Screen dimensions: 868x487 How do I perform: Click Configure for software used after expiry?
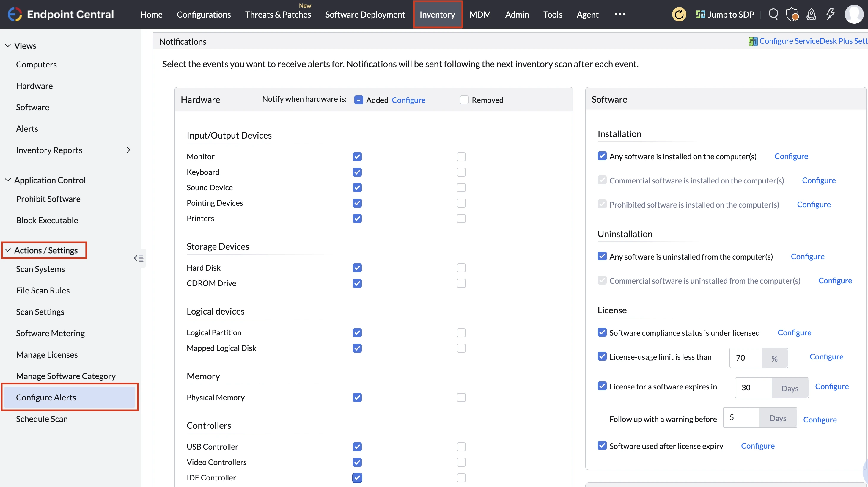pyautogui.click(x=758, y=446)
